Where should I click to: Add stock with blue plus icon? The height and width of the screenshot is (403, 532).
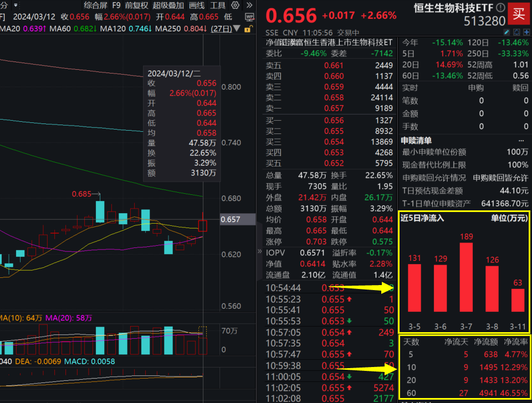[526, 32]
